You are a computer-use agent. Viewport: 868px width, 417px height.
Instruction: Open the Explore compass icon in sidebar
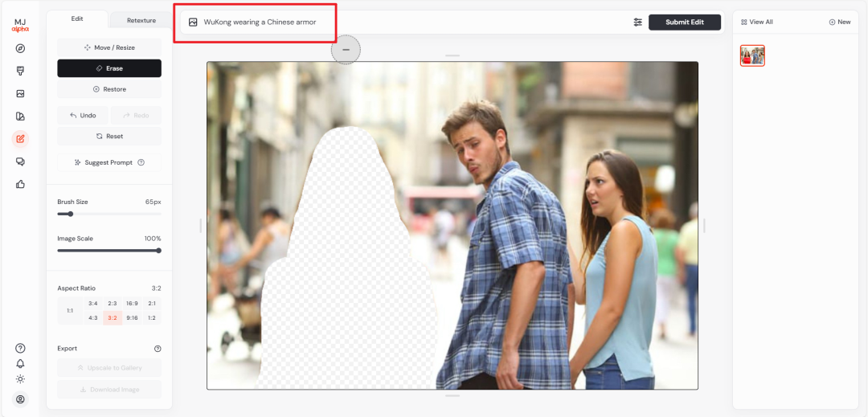20,49
